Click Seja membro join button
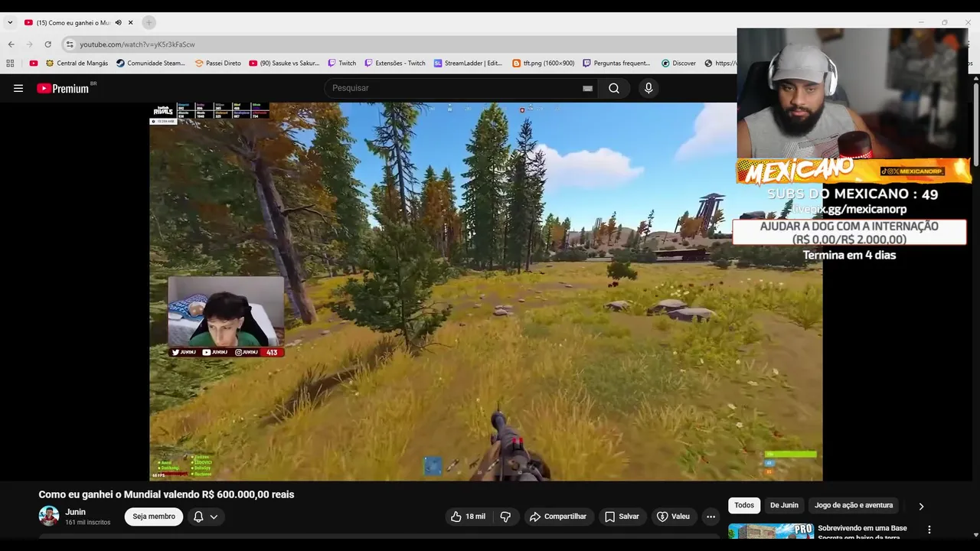 (x=154, y=517)
